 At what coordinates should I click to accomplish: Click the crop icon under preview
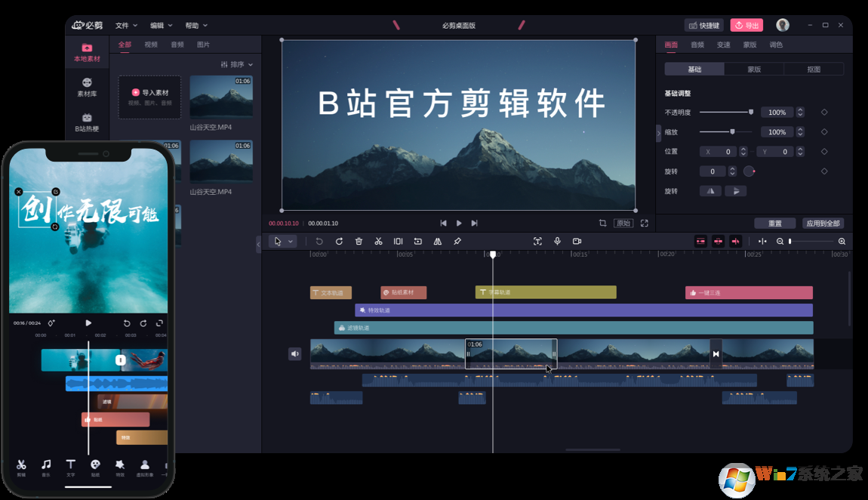[603, 223]
